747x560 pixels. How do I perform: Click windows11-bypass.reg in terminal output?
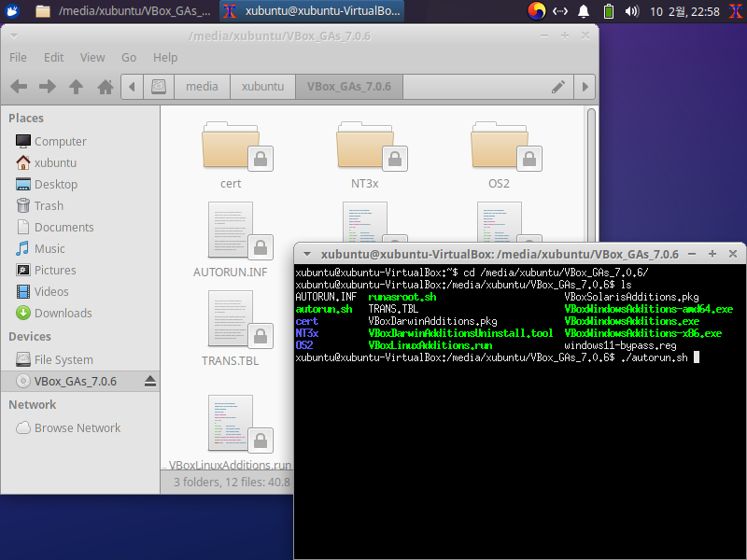pos(620,345)
